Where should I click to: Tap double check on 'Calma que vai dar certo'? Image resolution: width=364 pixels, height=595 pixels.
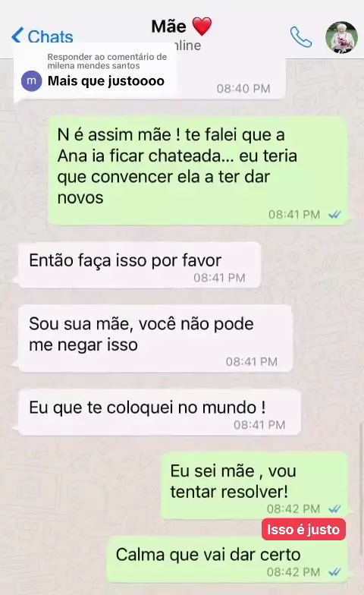[335, 572]
